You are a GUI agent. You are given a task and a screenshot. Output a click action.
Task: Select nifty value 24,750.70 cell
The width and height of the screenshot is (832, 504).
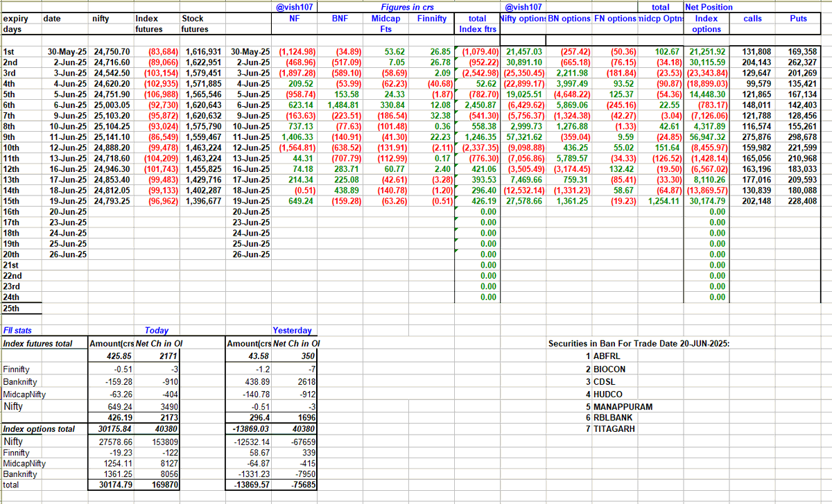[x=111, y=52]
